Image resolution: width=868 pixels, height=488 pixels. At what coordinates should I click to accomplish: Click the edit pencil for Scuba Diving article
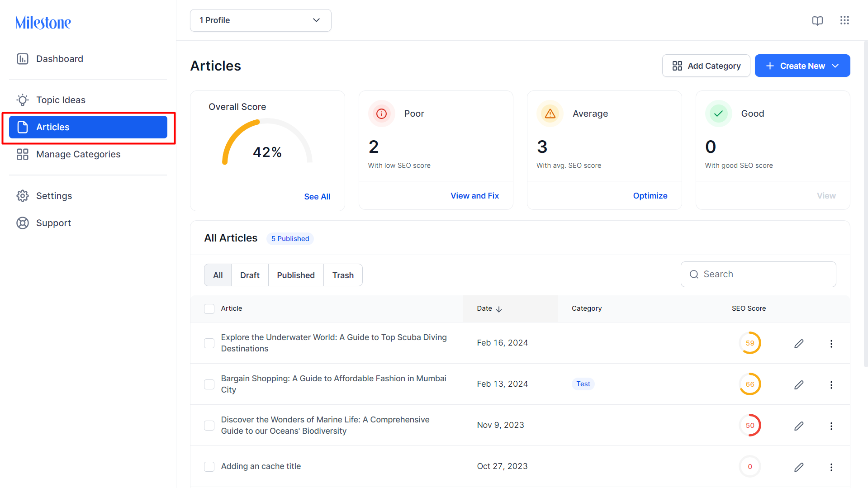(799, 344)
